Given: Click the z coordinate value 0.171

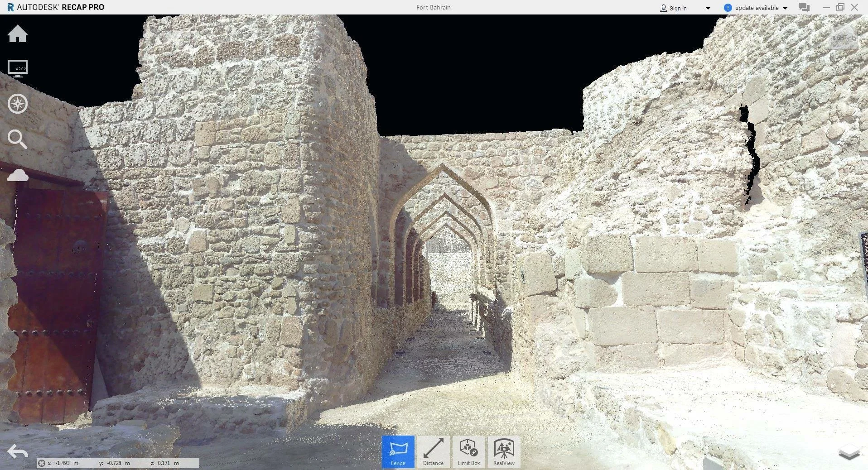Looking at the screenshot, I should [x=164, y=463].
